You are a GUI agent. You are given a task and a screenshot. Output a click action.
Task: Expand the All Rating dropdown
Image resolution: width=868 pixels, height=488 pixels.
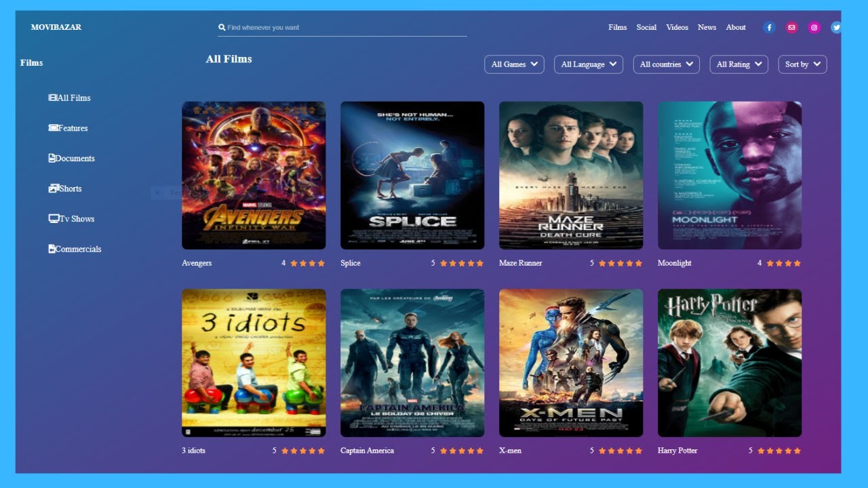[x=739, y=64]
